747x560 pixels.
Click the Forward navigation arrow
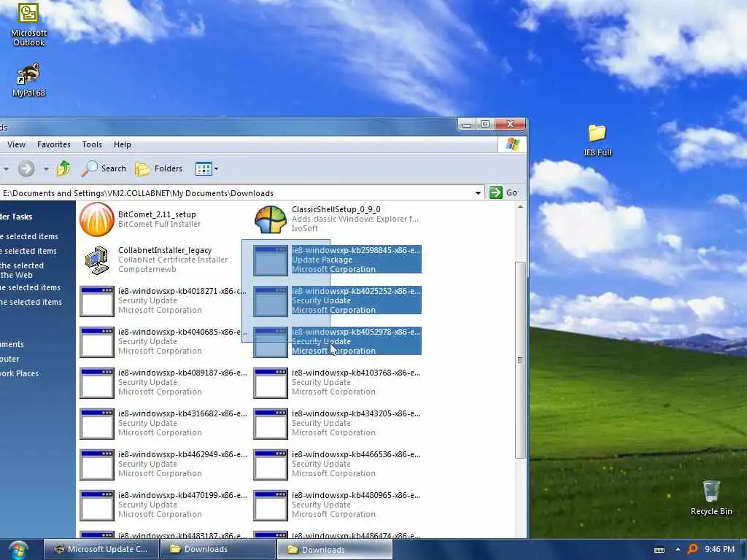tap(26, 168)
